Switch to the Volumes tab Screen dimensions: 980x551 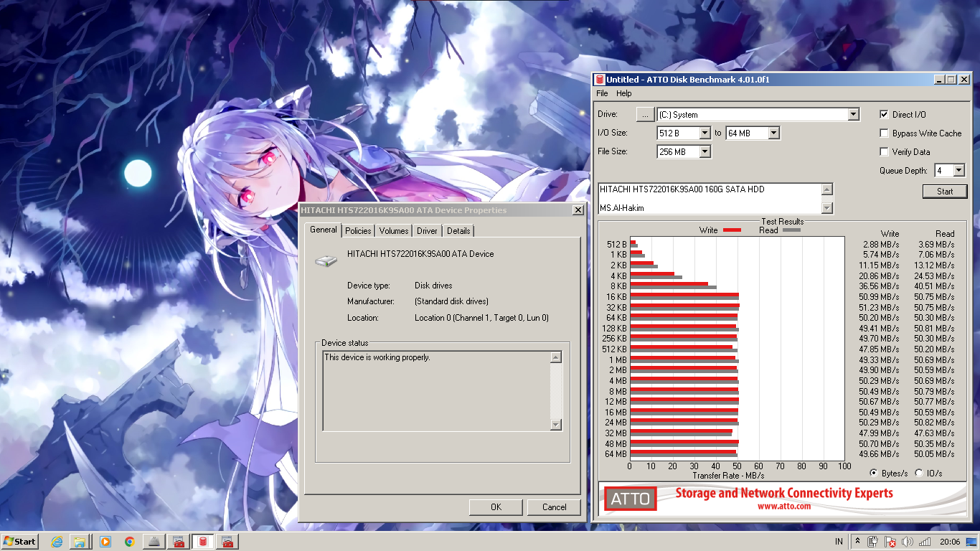click(394, 230)
